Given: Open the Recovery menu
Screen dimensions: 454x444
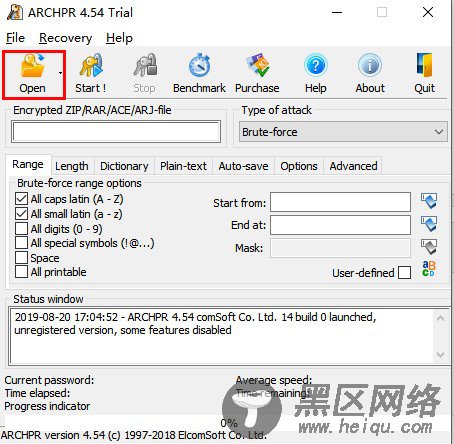Looking at the screenshot, I should [x=65, y=38].
